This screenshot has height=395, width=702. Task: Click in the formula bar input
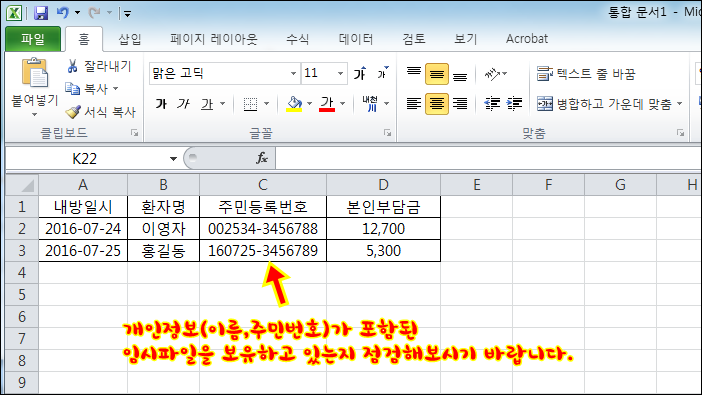point(488,158)
